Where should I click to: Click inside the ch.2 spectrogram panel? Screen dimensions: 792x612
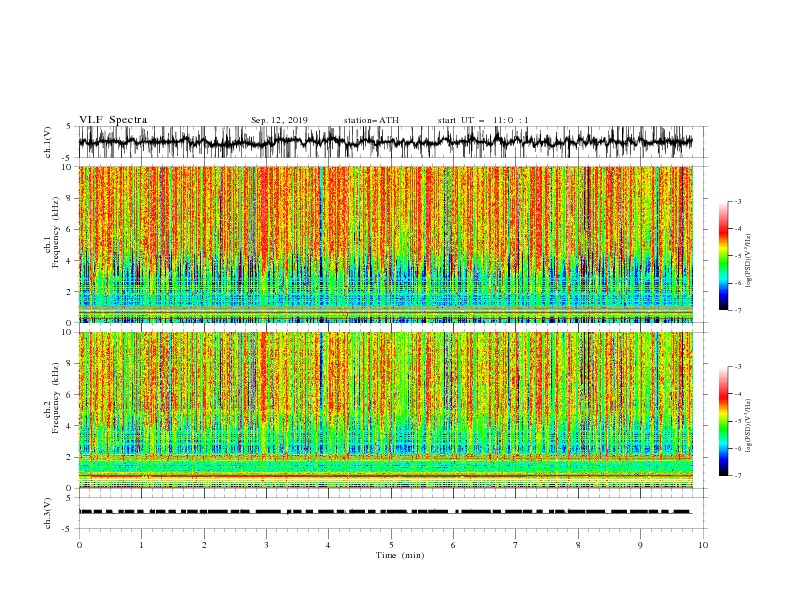[x=385, y=410]
